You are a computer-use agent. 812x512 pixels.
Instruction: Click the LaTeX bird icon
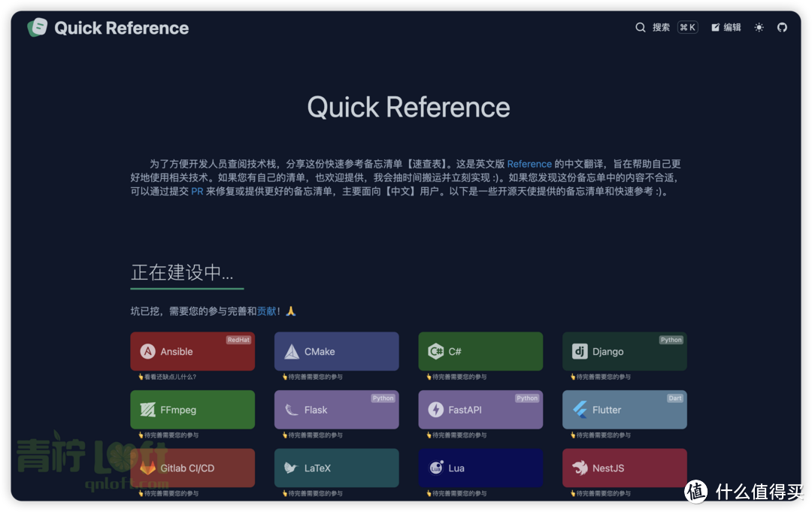(x=292, y=468)
